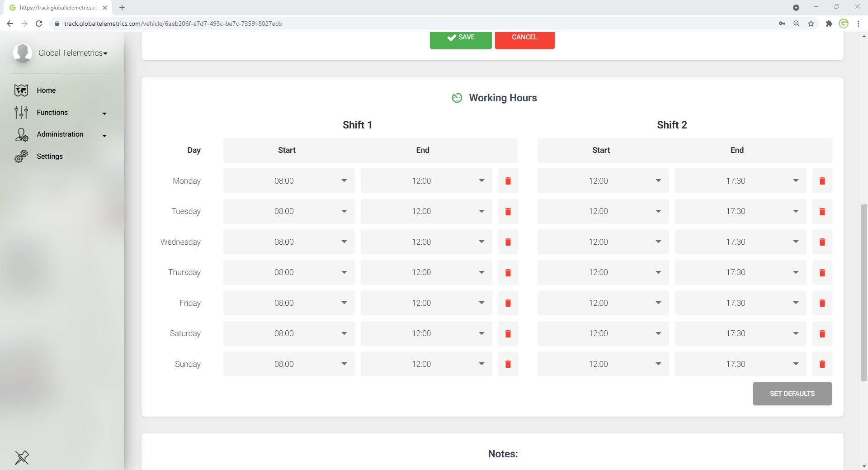This screenshot has height=470, width=868.
Task: Delete Monday's Shift 1 hours with trash icon
Action: coord(508,181)
